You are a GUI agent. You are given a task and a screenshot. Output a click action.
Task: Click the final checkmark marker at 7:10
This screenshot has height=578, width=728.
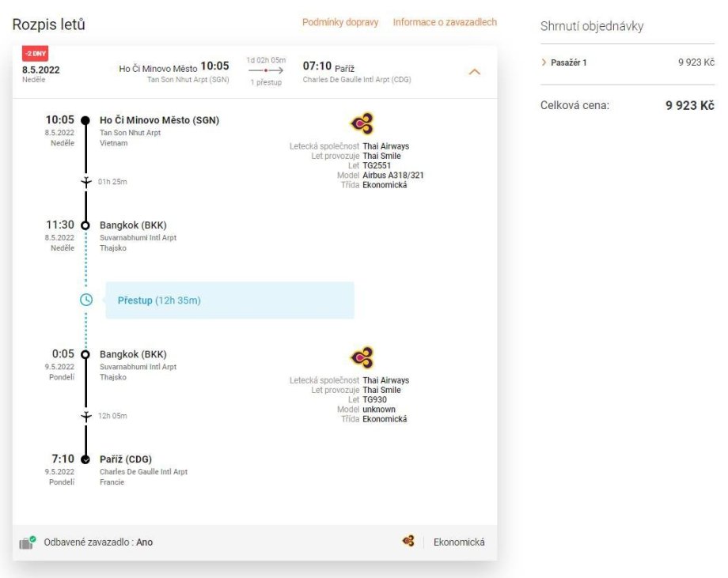[85, 459]
